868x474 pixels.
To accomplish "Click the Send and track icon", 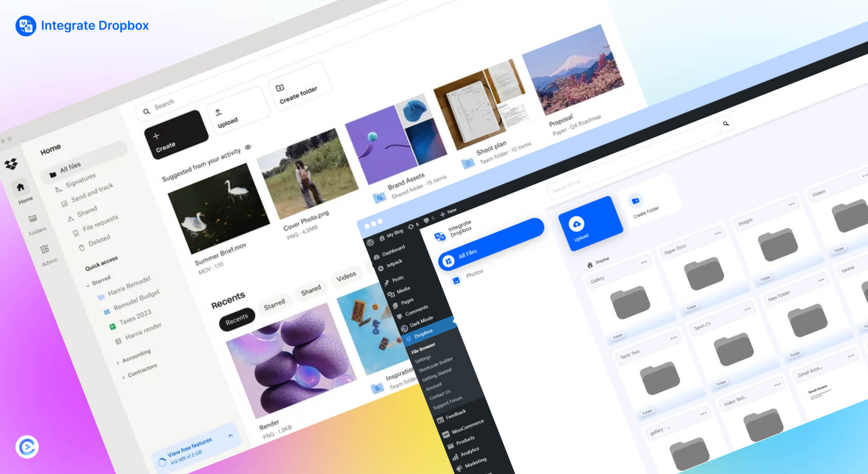I will click(64, 203).
